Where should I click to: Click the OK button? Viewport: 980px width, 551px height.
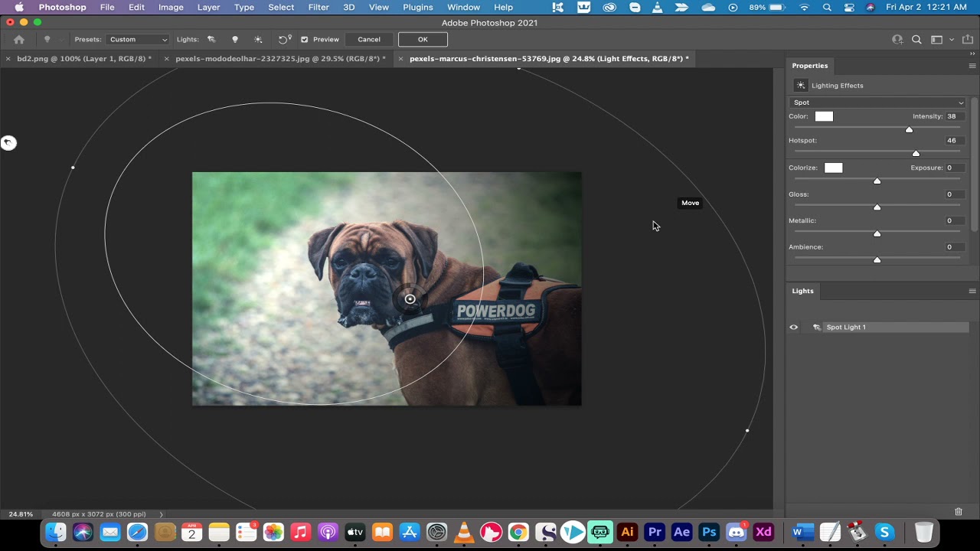[423, 40]
